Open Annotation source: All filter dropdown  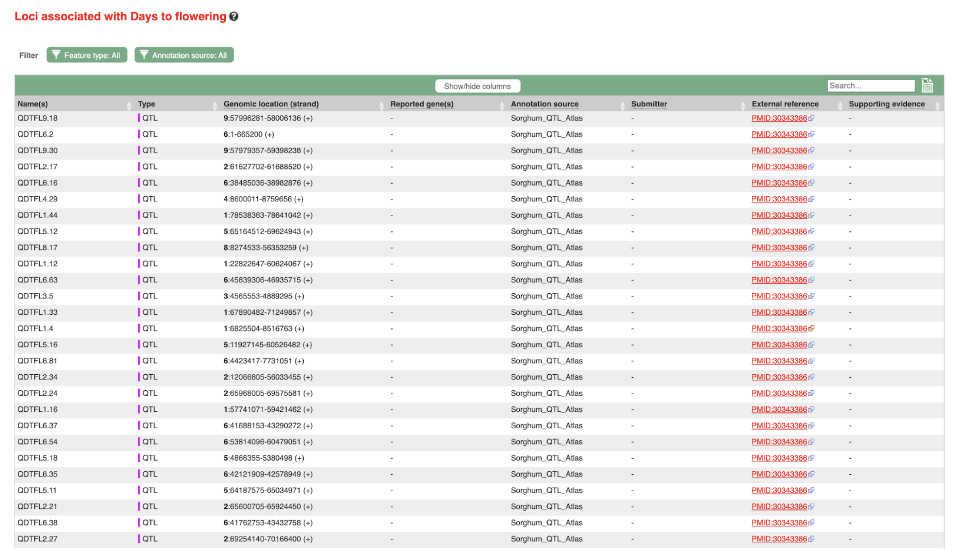point(184,55)
